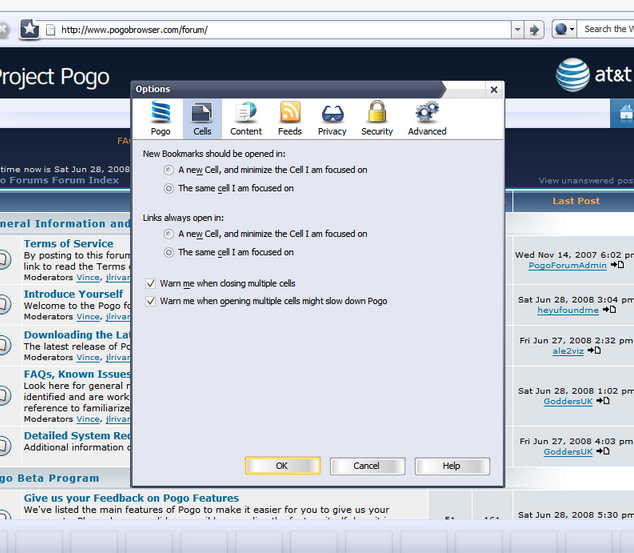Go to the Advanced options tab
This screenshot has width=634, height=553.
point(427,119)
